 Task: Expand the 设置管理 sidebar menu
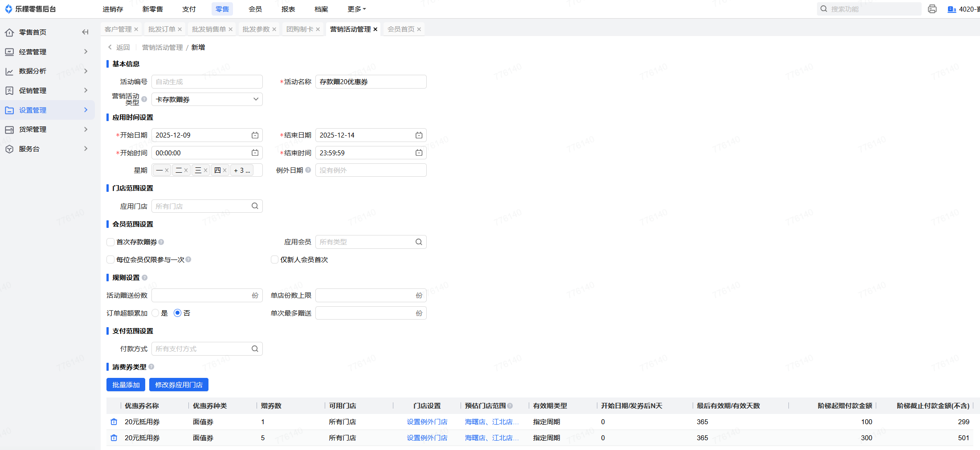[x=47, y=110]
